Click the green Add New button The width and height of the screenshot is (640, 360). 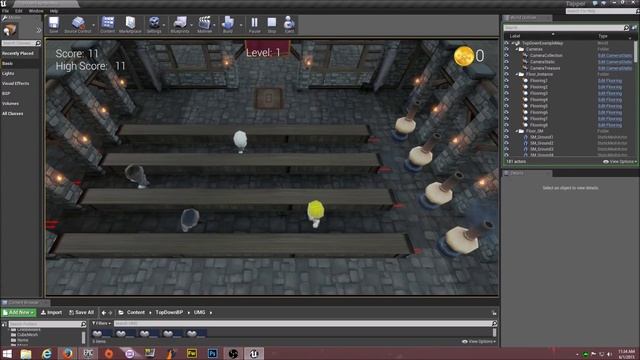tap(18, 312)
